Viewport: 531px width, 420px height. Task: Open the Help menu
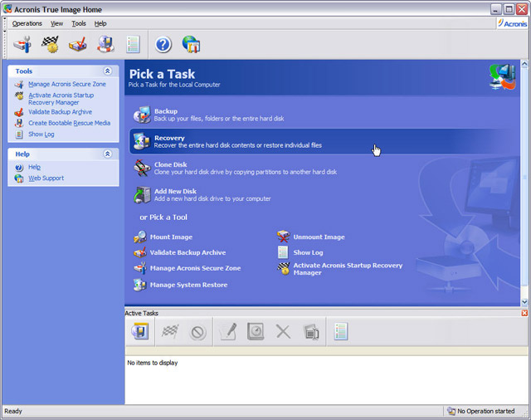pyautogui.click(x=100, y=23)
